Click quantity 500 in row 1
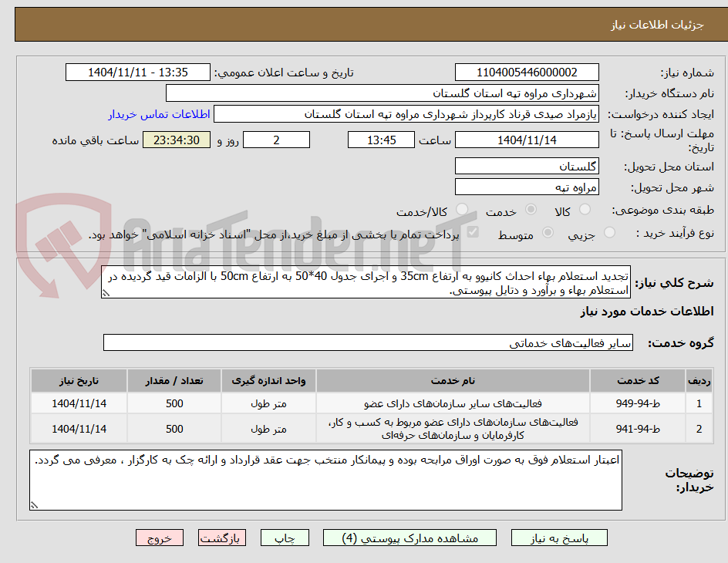 (x=174, y=403)
